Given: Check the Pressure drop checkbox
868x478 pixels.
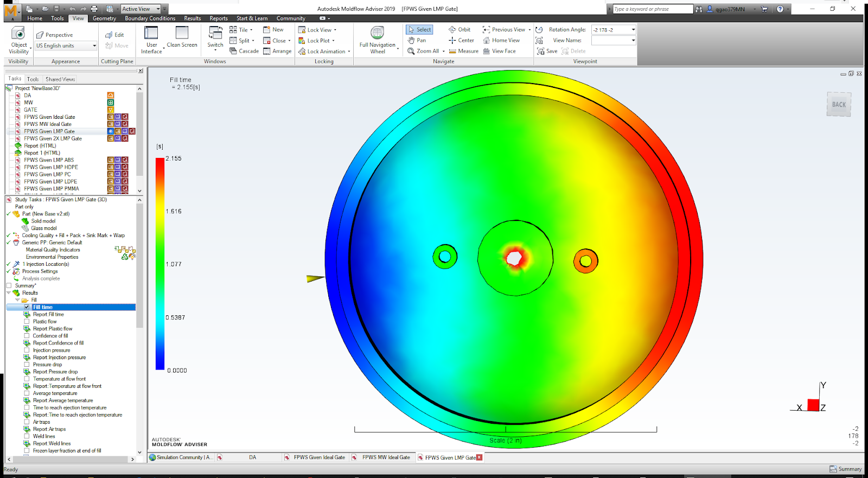Looking at the screenshot, I should (27, 365).
